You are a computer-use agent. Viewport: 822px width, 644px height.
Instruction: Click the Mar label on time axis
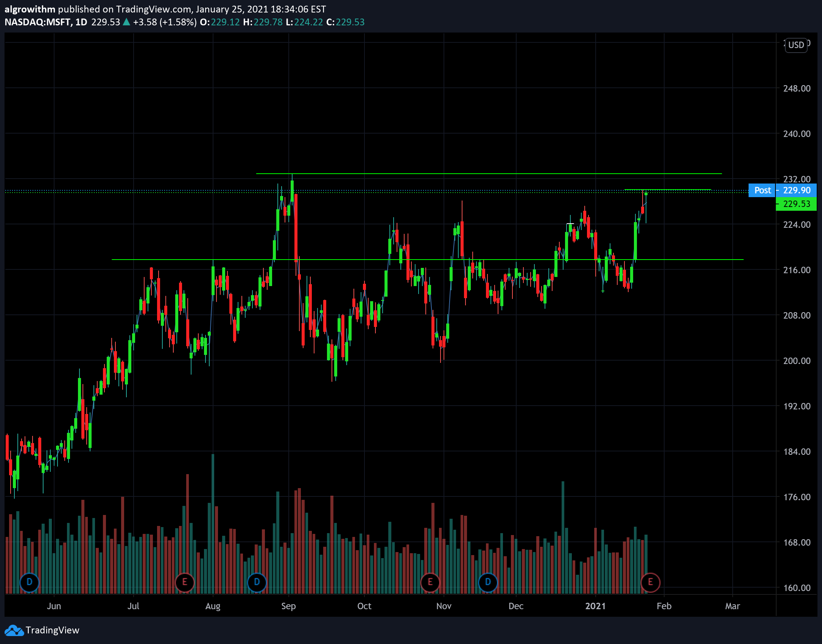pyautogui.click(x=732, y=606)
